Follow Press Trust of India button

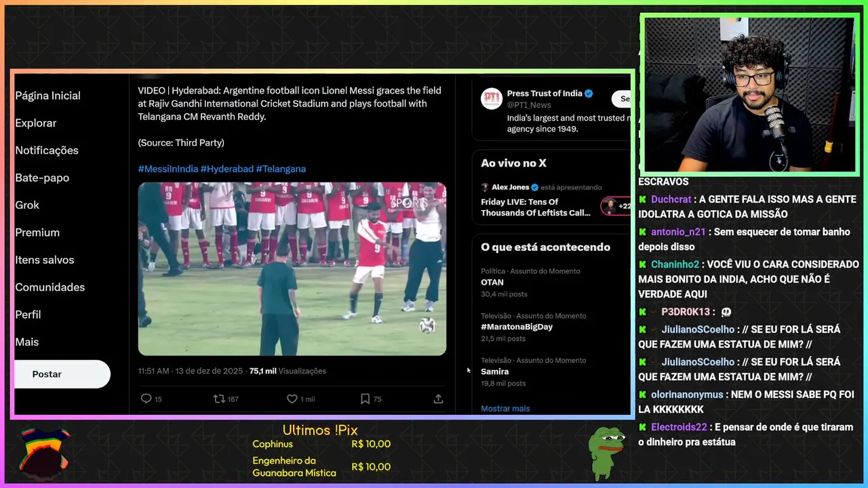(x=621, y=99)
